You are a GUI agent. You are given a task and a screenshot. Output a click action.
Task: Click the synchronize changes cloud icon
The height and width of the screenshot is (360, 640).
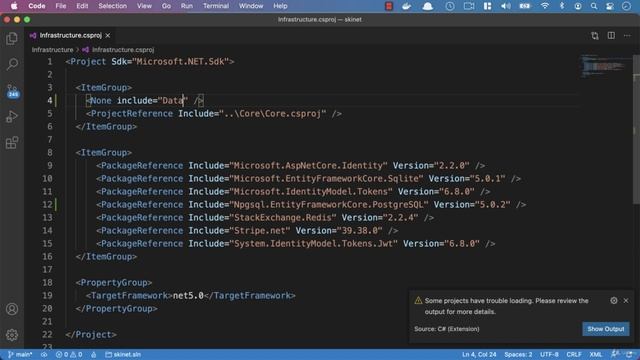click(44, 354)
